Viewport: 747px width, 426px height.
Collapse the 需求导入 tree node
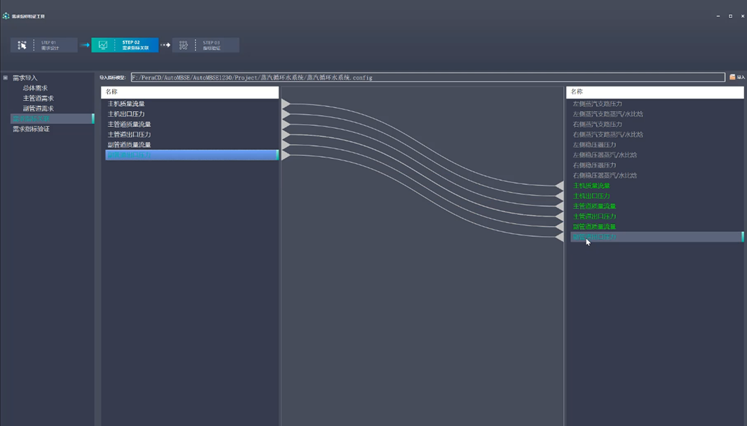tap(5, 77)
